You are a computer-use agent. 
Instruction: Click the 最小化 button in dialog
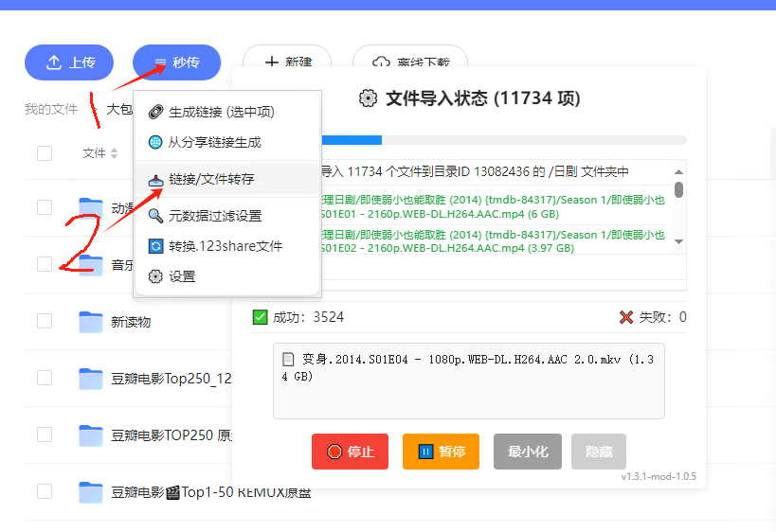[527, 452]
